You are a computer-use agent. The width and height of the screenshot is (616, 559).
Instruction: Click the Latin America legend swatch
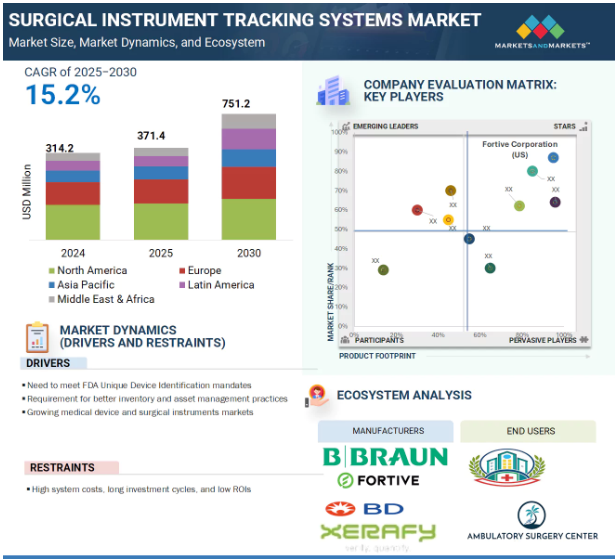point(182,285)
